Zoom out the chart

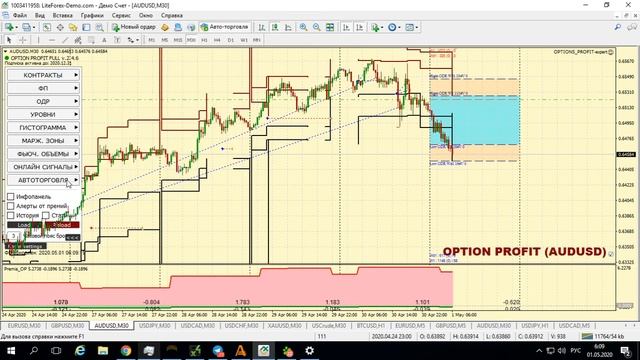(x=316, y=27)
